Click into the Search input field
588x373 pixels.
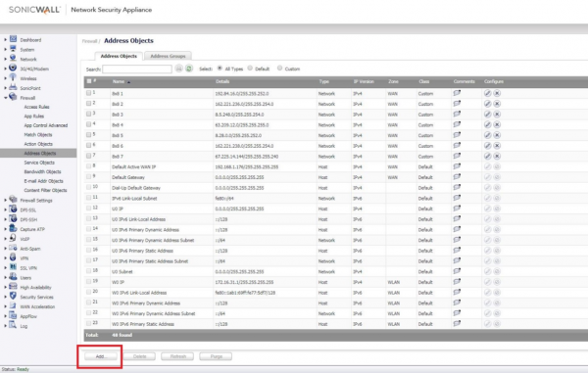click(x=137, y=69)
